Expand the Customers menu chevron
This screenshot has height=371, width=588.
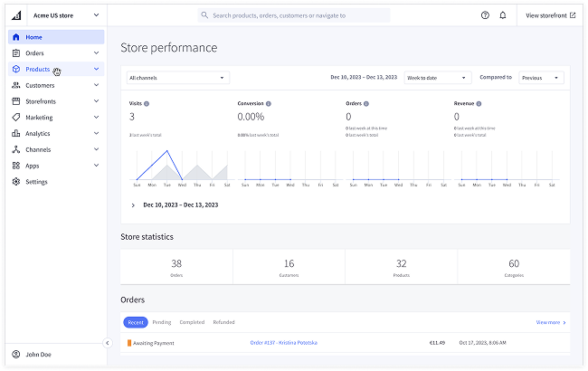(x=97, y=85)
